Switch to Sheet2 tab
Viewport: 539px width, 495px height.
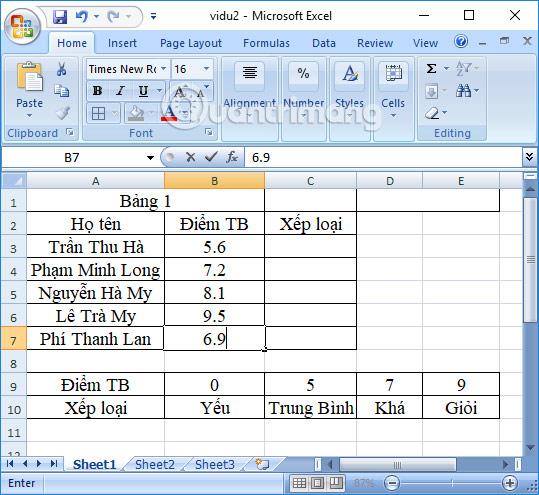click(x=155, y=464)
